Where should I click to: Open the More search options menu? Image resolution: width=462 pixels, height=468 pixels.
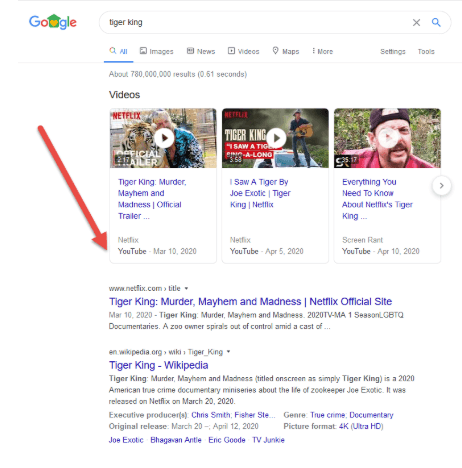click(322, 51)
